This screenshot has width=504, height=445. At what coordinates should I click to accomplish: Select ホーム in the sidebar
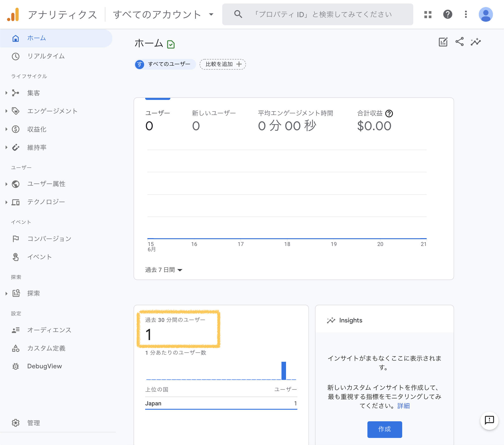(56, 38)
